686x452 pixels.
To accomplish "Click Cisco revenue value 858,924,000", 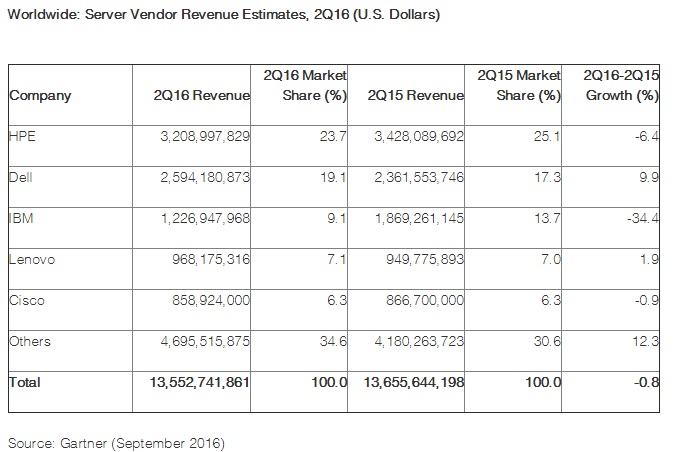I will (x=210, y=301).
